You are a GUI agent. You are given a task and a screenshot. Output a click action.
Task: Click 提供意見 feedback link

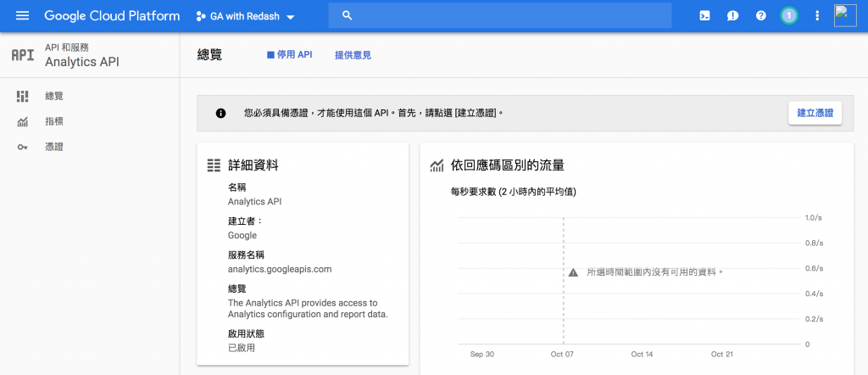pos(353,55)
